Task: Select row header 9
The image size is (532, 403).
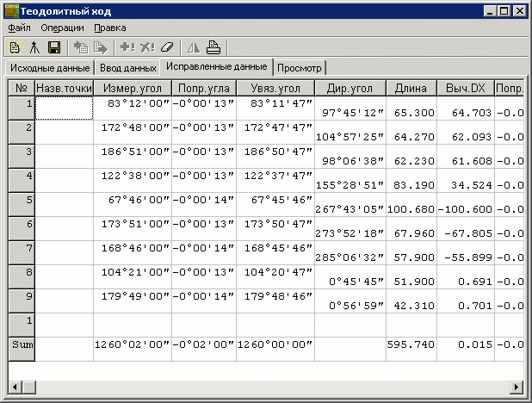Action: (x=22, y=301)
